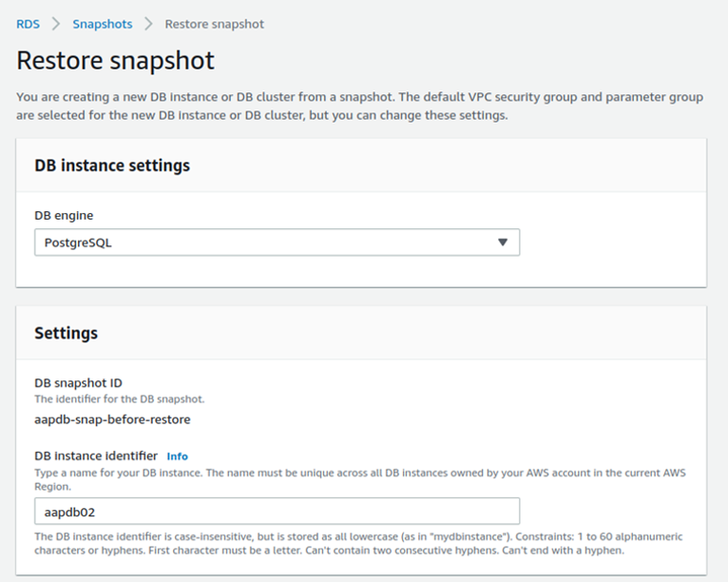
Task: Click the 'Restore snapshot' page heading
Action: [x=116, y=61]
